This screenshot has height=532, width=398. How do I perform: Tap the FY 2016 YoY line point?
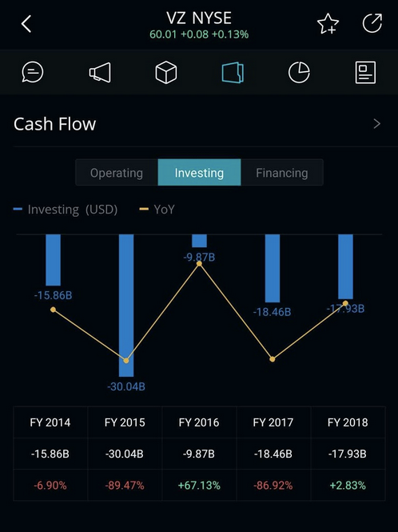click(x=199, y=264)
